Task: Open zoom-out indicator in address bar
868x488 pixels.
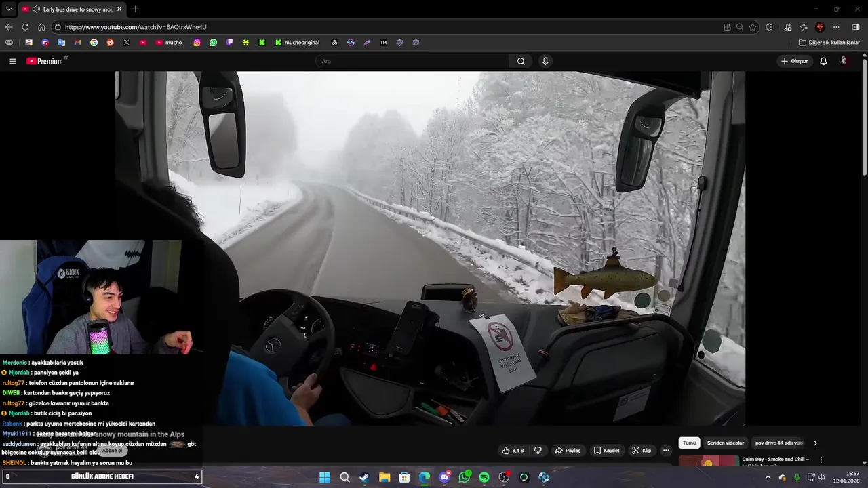Action: (740, 27)
